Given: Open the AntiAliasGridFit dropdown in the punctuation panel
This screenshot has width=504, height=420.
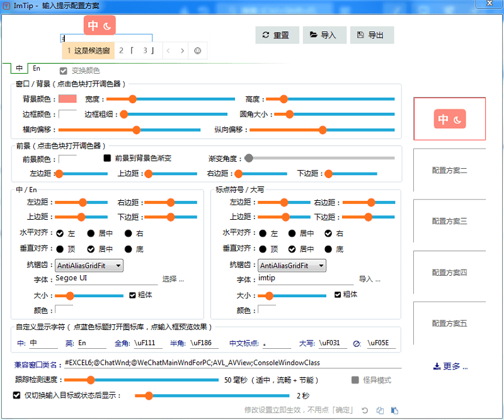Looking at the screenshot, I should [x=293, y=265].
